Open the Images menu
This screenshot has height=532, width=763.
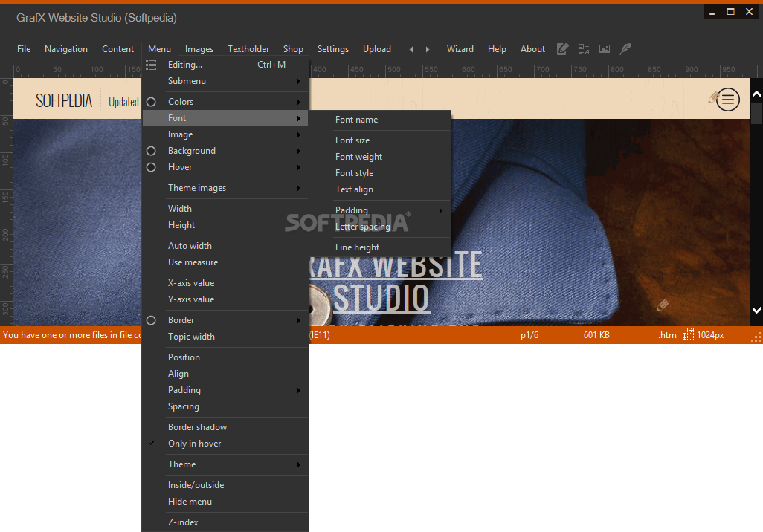pyautogui.click(x=199, y=48)
